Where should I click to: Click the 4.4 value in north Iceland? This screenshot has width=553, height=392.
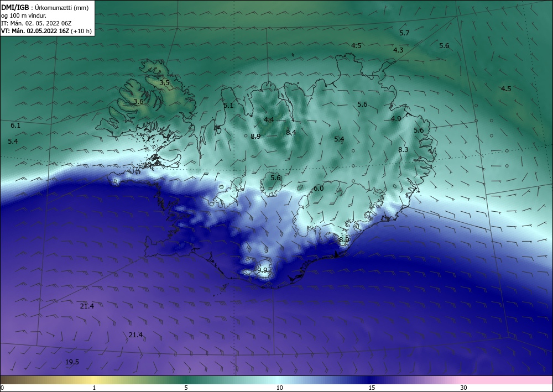coord(269,120)
